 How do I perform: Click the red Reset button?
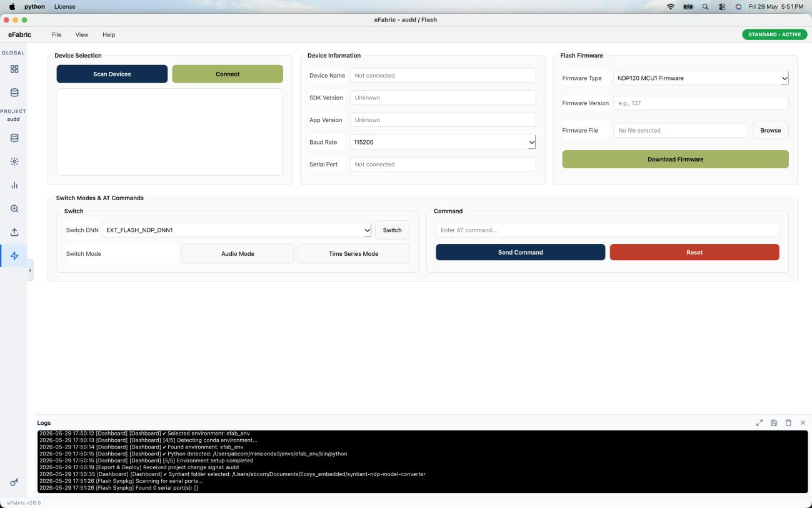pos(694,252)
